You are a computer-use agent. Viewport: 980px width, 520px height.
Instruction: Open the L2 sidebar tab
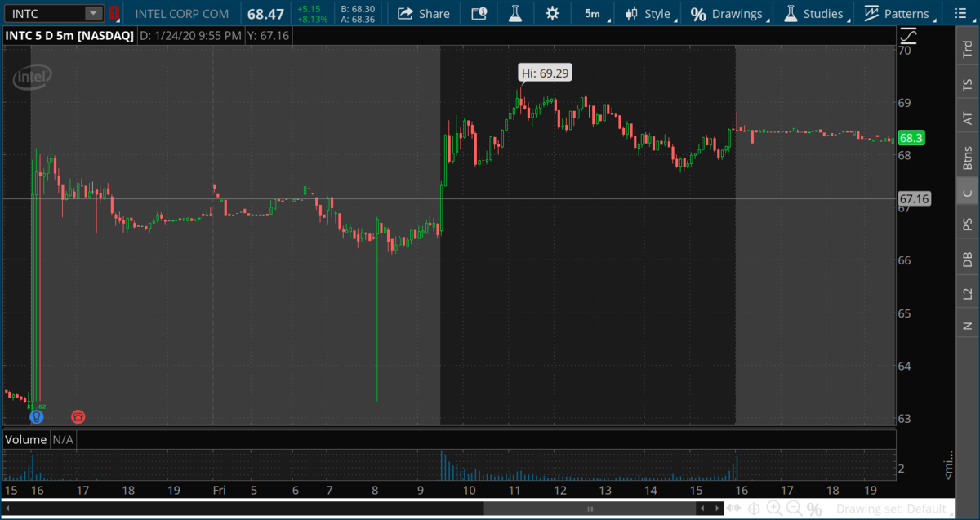[967, 292]
